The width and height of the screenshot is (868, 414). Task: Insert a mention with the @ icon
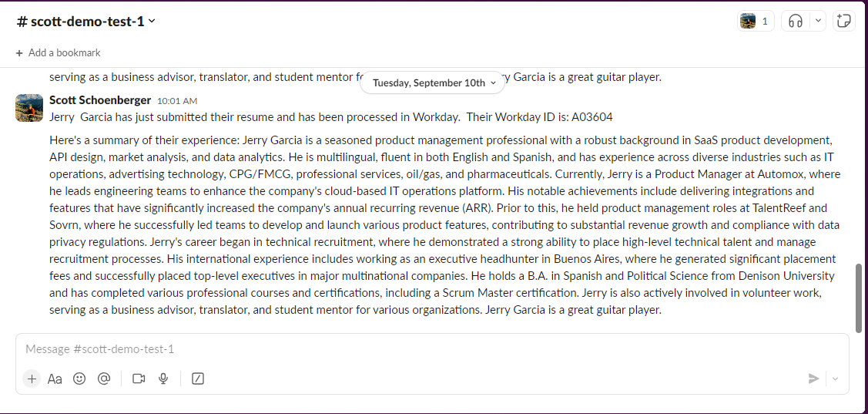[x=104, y=379]
